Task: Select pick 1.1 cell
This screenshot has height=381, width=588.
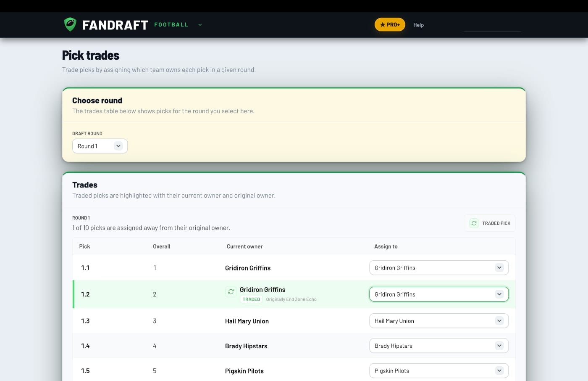Action: [x=85, y=268]
